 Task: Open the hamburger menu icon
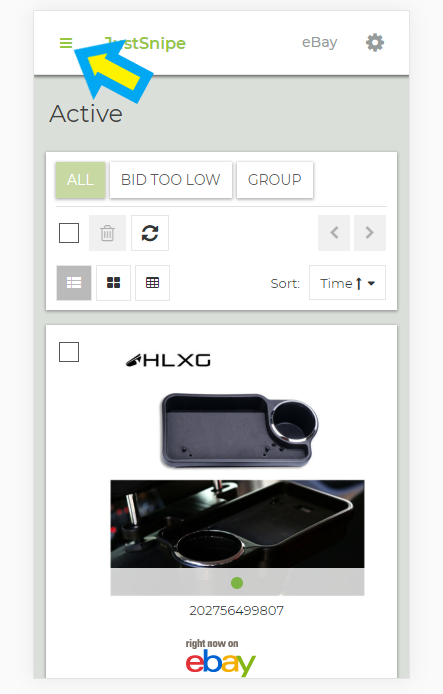pos(66,43)
